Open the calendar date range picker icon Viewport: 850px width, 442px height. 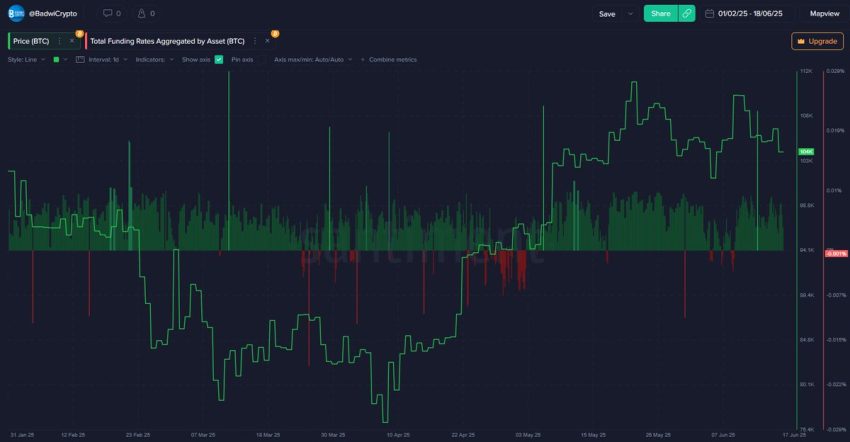(709, 13)
